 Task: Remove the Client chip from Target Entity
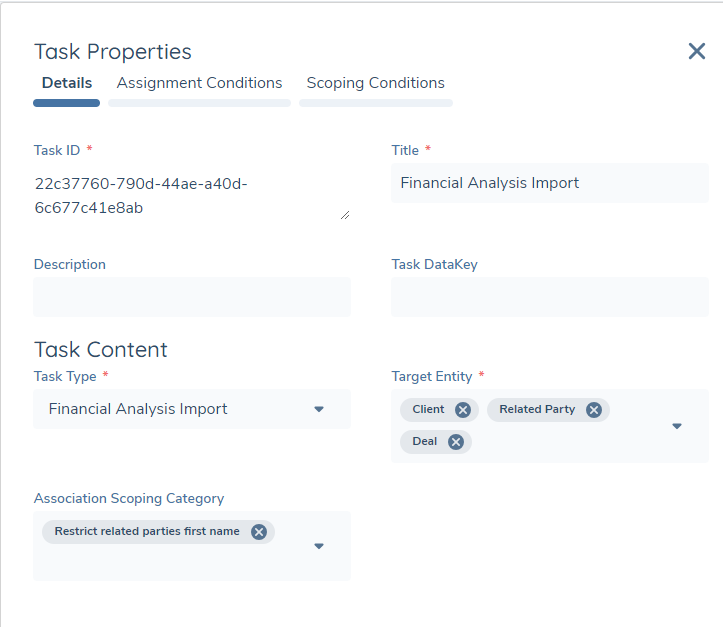point(462,410)
